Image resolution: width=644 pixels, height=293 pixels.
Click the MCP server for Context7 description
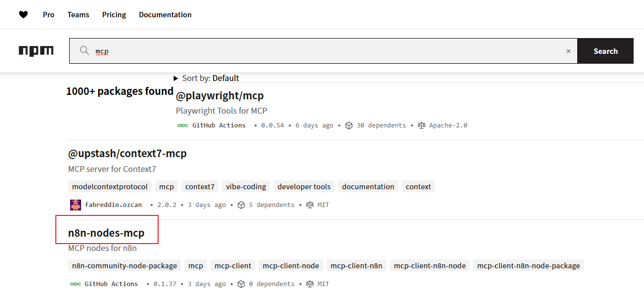112,169
